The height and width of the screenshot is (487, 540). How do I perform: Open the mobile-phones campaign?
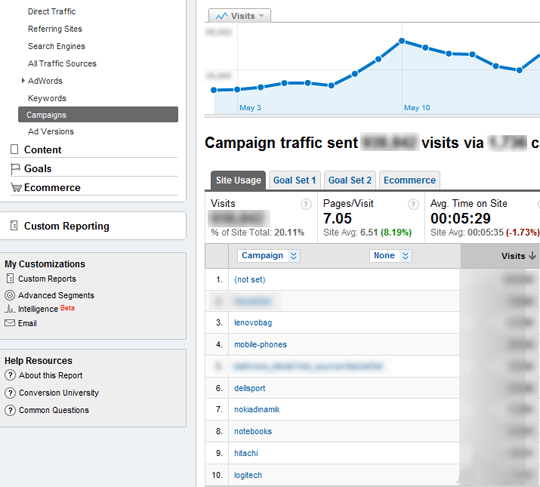[x=260, y=344]
